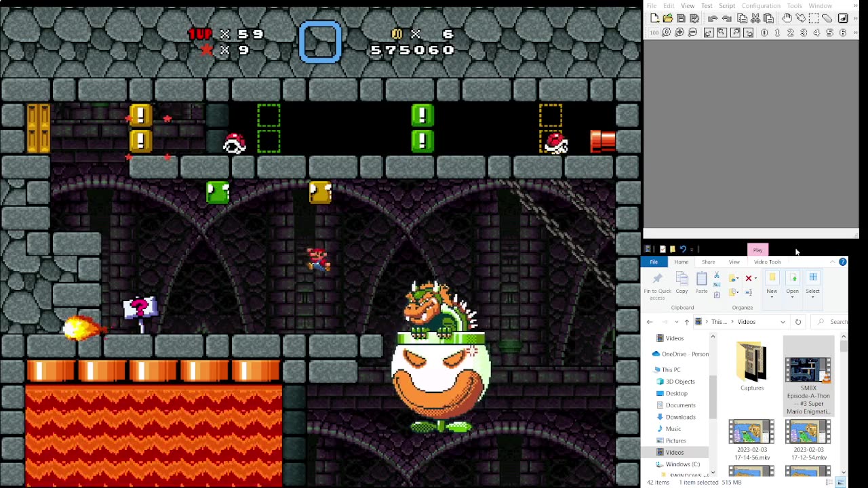The height and width of the screenshot is (488, 868).
Task: Open the editor's Window menu
Action: [821, 6]
